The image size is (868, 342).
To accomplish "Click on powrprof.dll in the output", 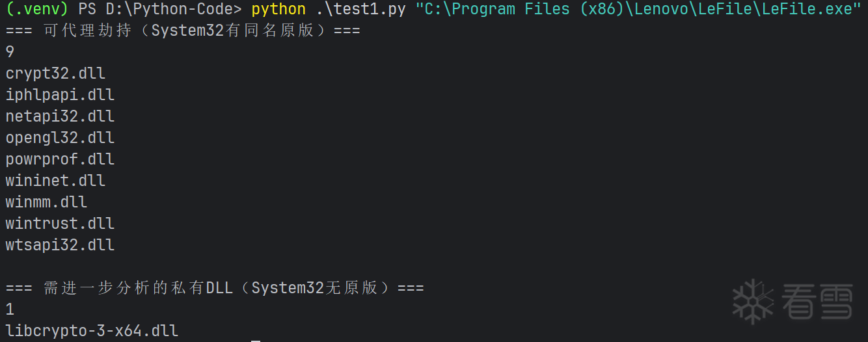I will (x=60, y=159).
